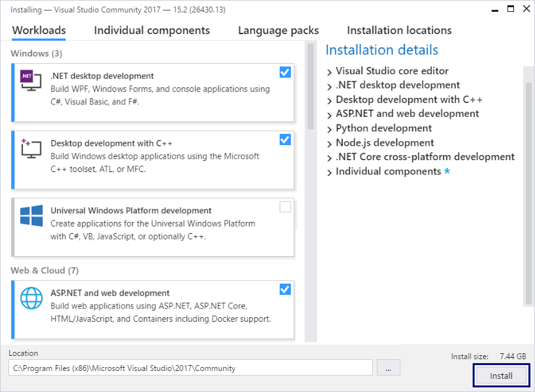Click the '7.44 GB' install size value
Screen dimensions: 535x392
[513, 356]
